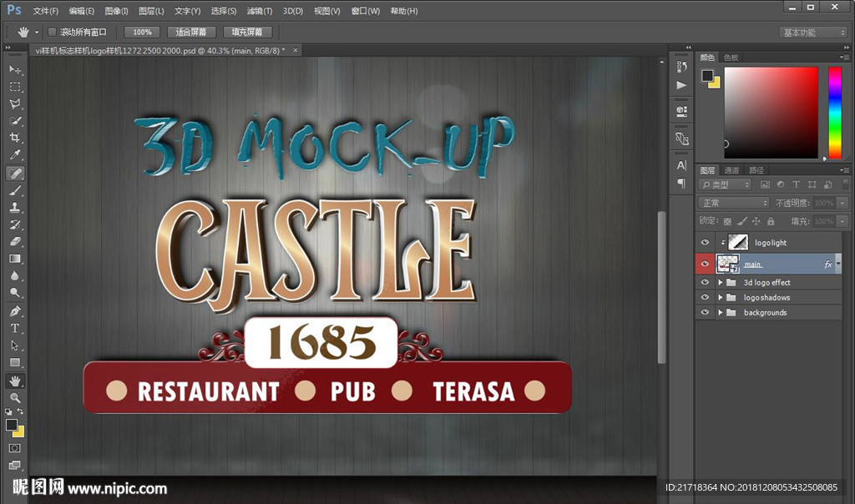Screen dimensions: 855x504
Task: Hide the backgrounds group
Action: point(705,312)
